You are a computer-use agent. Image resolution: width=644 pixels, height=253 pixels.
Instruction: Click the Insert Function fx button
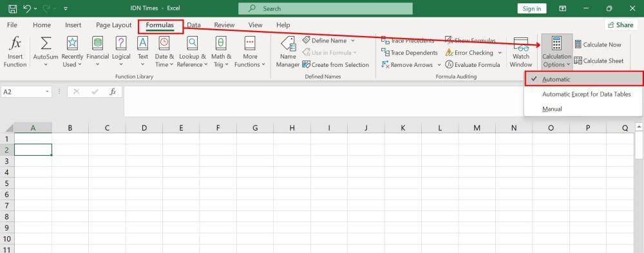(15, 52)
